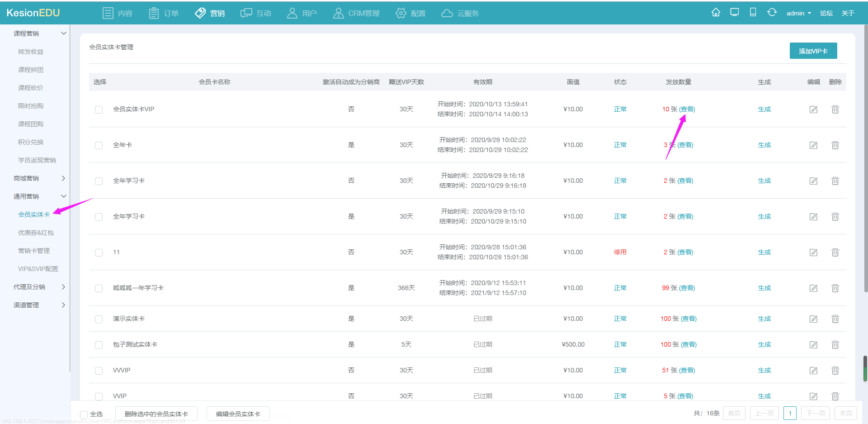The height and width of the screenshot is (424, 868).
Task: Edit the 会员实体卡VIP card row
Action: tap(813, 110)
